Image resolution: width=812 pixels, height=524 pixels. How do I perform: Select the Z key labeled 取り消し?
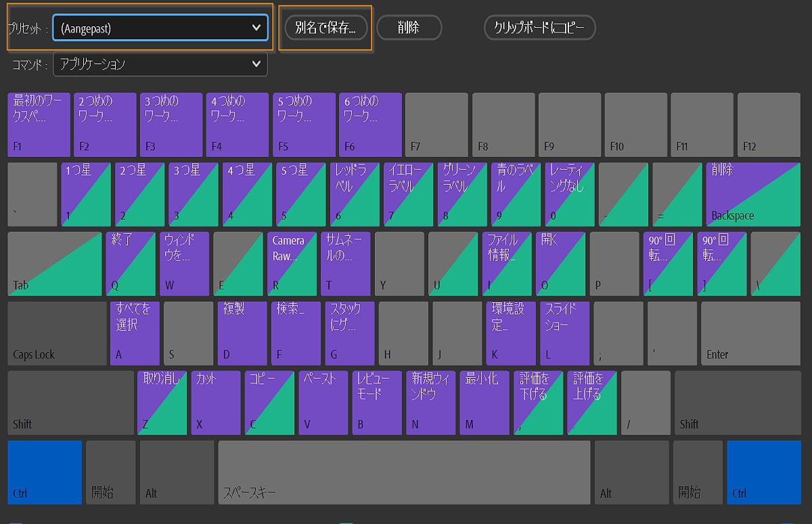coord(162,403)
